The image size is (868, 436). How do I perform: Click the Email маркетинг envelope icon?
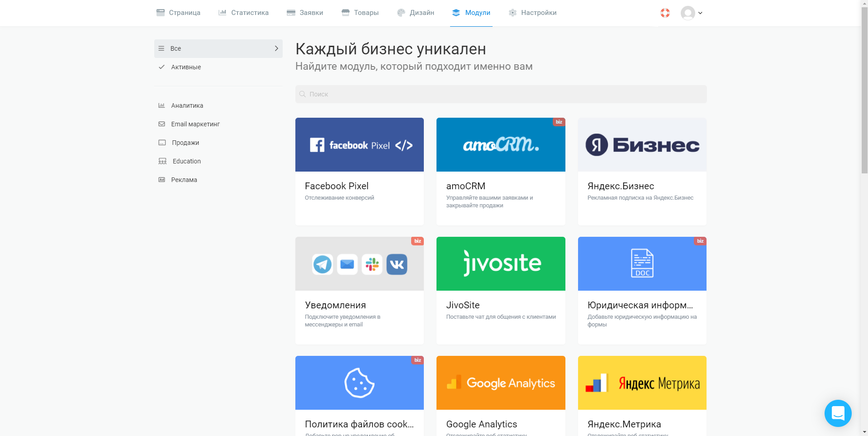coord(161,124)
